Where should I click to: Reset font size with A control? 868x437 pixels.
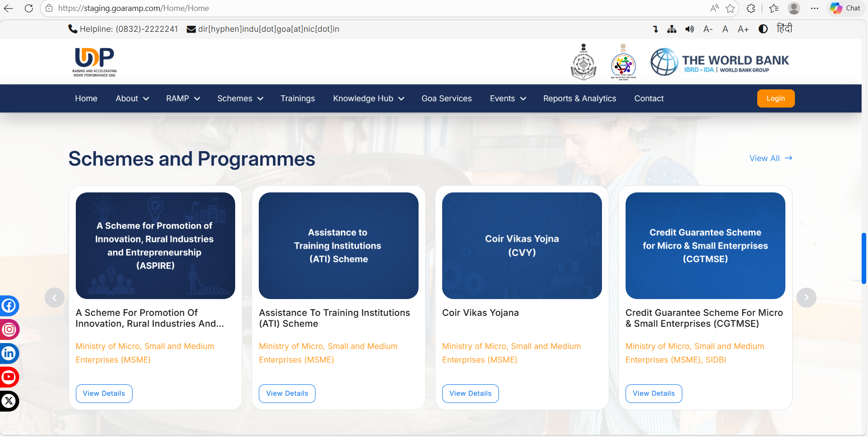click(725, 29)
